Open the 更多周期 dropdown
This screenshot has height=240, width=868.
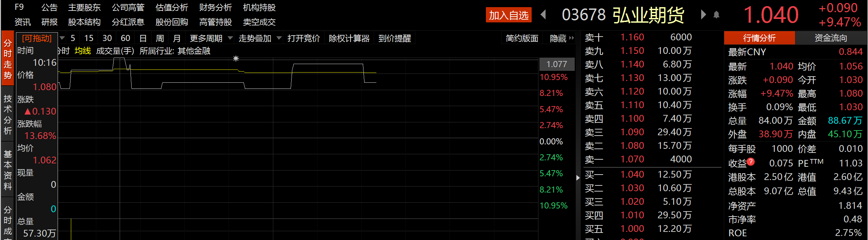(211, 38)
